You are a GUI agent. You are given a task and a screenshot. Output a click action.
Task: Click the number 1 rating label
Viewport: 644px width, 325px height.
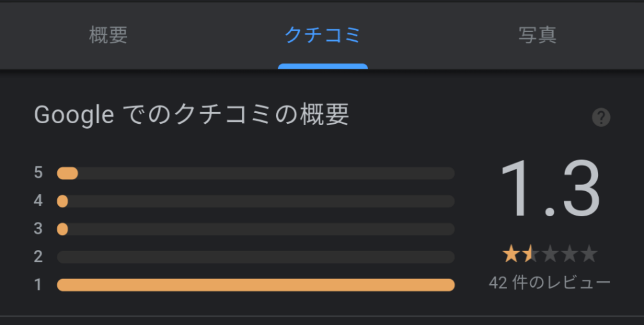point(38,285)
